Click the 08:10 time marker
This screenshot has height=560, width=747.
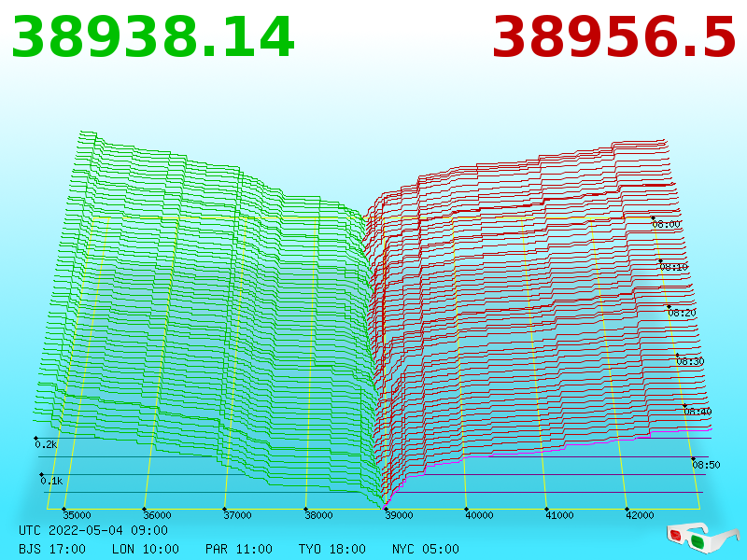click(674, 267)
